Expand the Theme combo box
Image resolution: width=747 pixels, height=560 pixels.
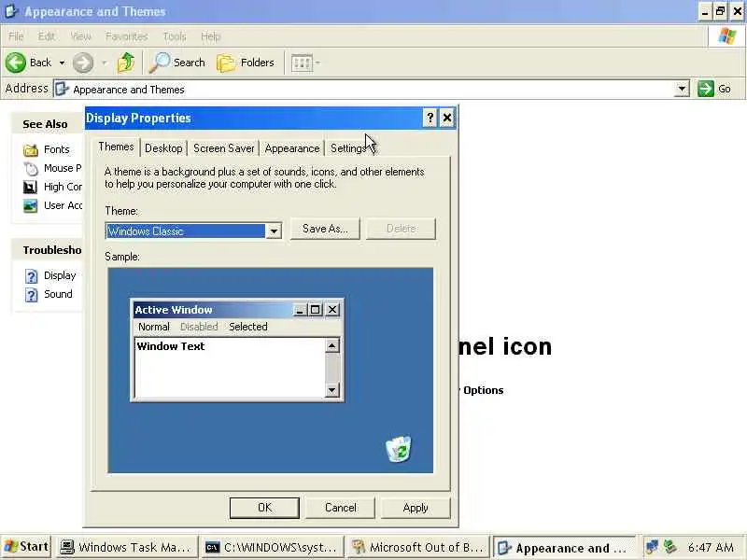pos(274,231)
